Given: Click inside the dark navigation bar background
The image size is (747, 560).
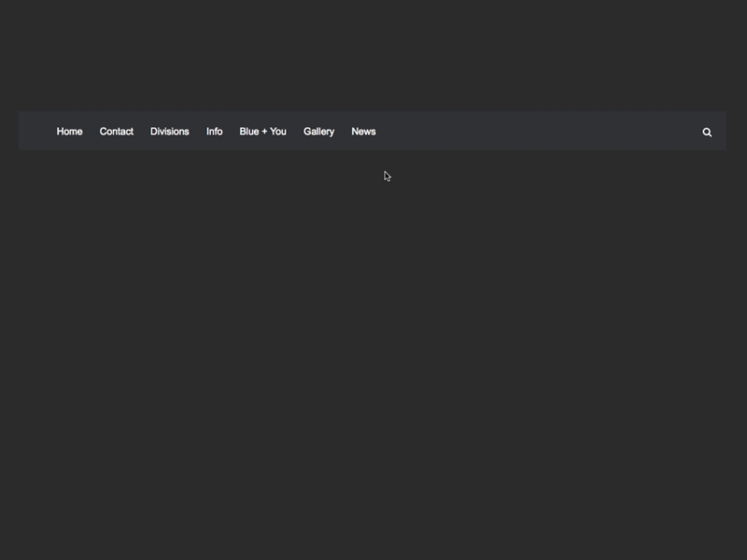Looking at the screenshot, I should pos(514,132).
